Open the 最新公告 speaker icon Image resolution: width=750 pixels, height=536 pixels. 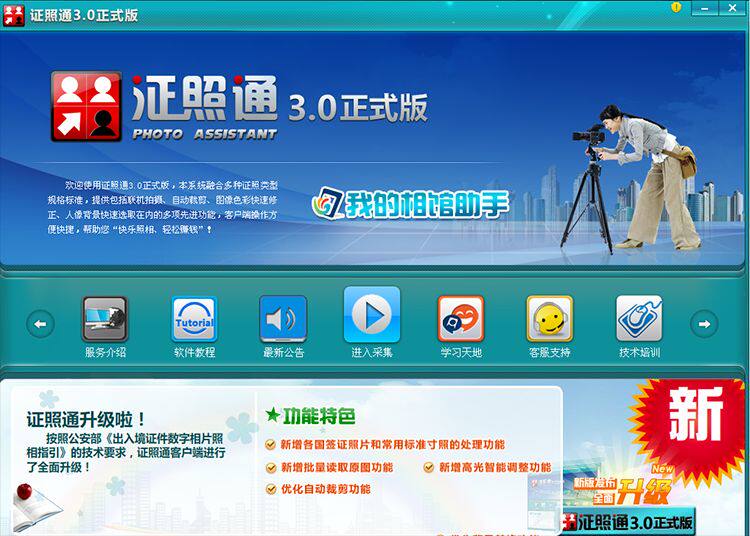[283, 318]
